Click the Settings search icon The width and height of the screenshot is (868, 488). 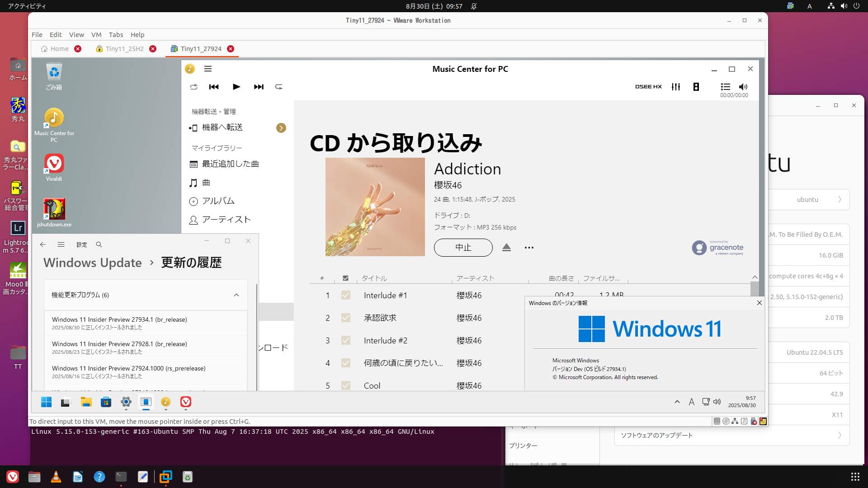click(x=99, y=244)
